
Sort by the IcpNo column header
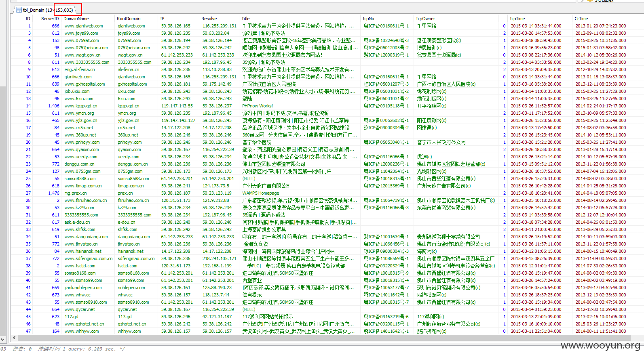click(368, 19)
